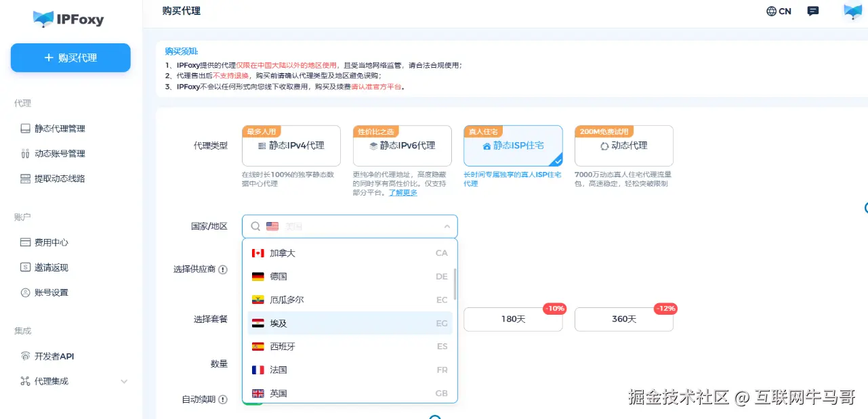The image size is (868, 419).
Task: Click the 了解更多 link
Action: point(403,193)
